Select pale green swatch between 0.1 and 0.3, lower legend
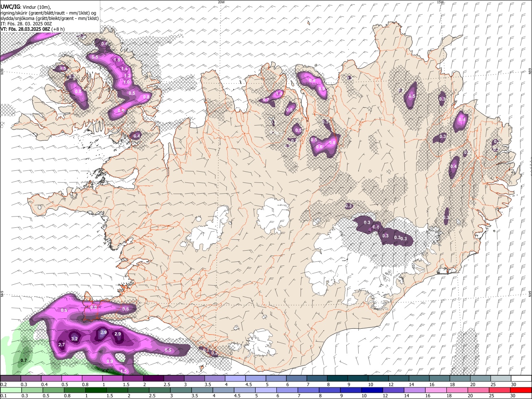 10,390
